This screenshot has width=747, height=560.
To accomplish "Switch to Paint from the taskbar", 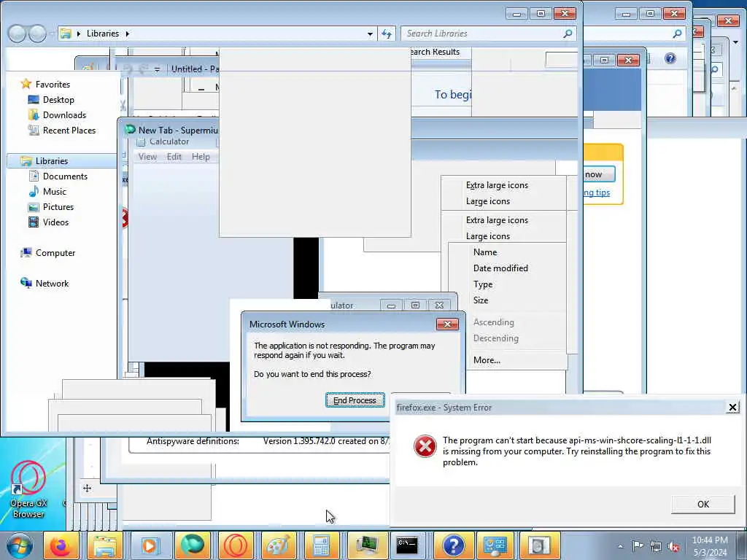I will 279,545.
